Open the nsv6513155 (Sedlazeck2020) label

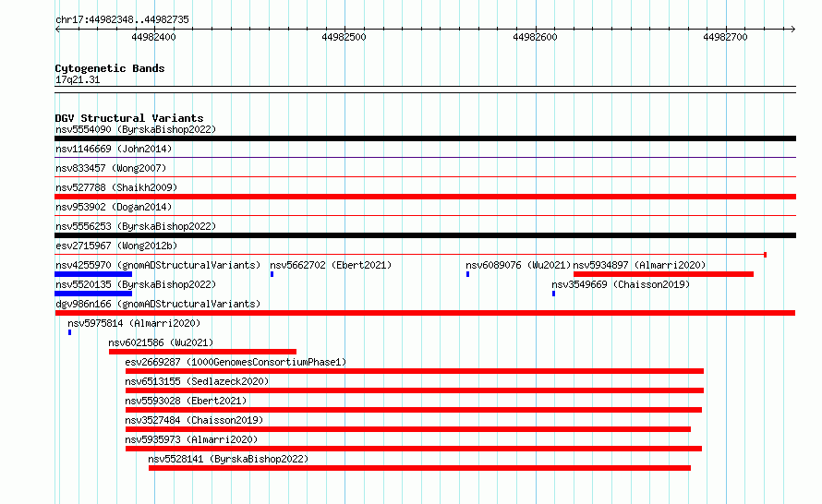coord(197,381)
